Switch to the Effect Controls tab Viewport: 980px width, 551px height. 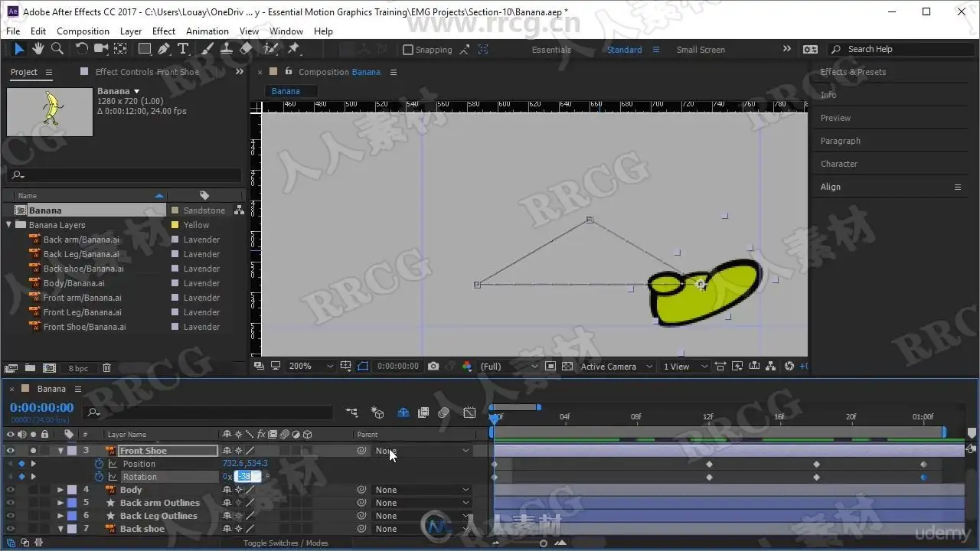pos(147,72)
